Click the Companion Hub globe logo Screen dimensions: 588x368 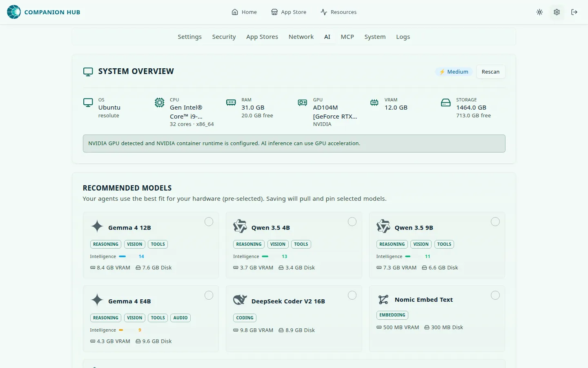pos(14,12)
